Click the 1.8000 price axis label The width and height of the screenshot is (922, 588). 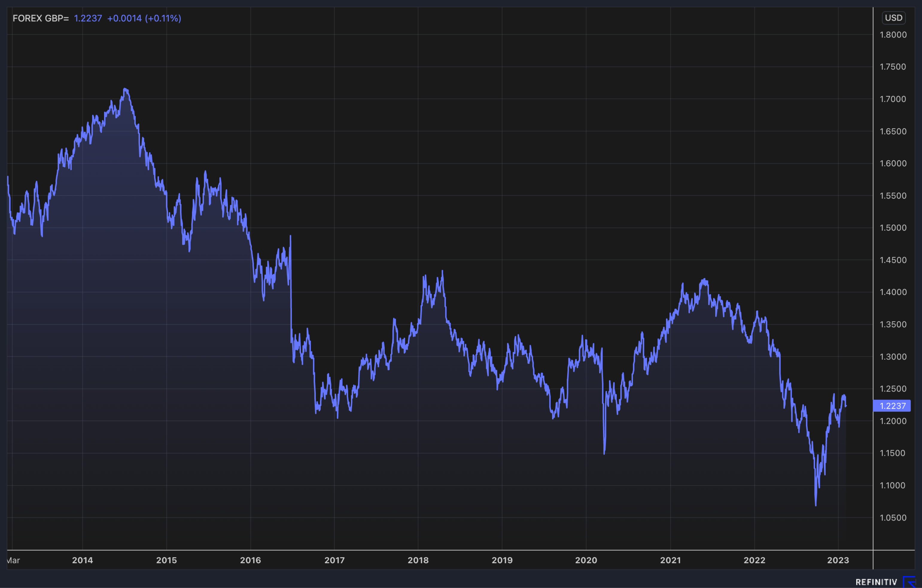[x=893, y=35]
